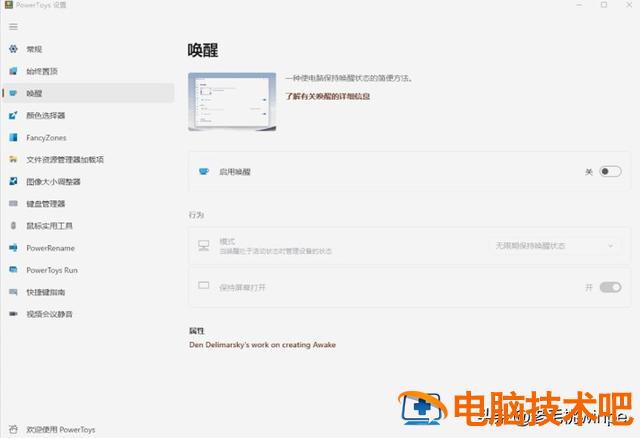Click the 图像大小调整器 icon

click(13, 181)
